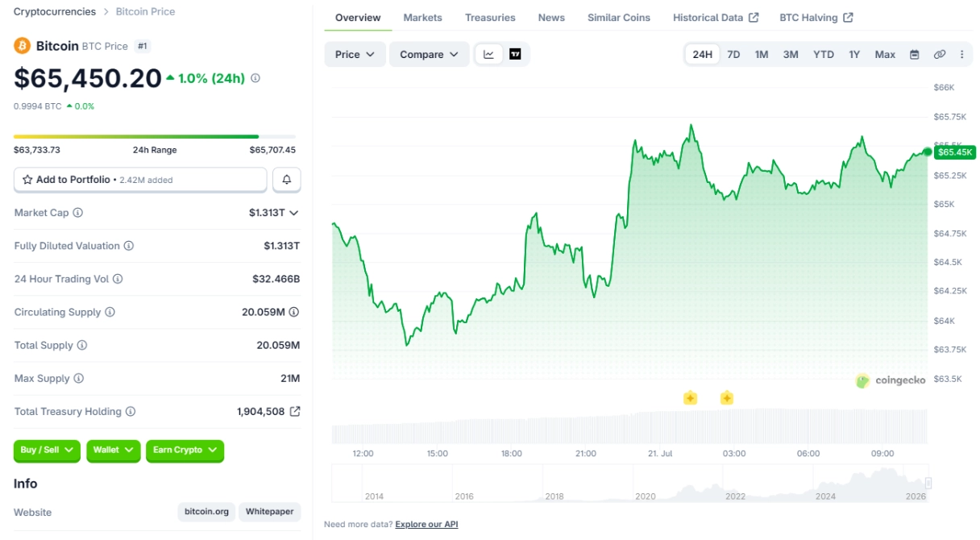Image resolution: width=980 pixels, height=540 pixels.
Task: Click 0.9994 BTC value text
Action: (37, 106)
